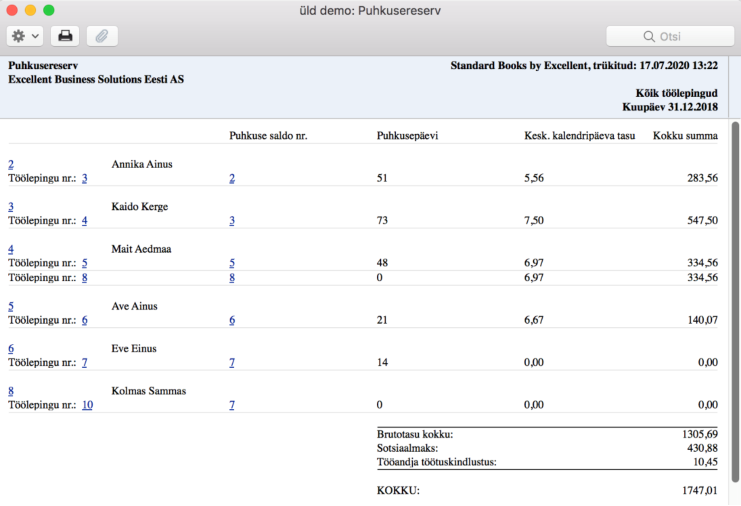Click the Kõik töölepingud header text

click(676, 94)
